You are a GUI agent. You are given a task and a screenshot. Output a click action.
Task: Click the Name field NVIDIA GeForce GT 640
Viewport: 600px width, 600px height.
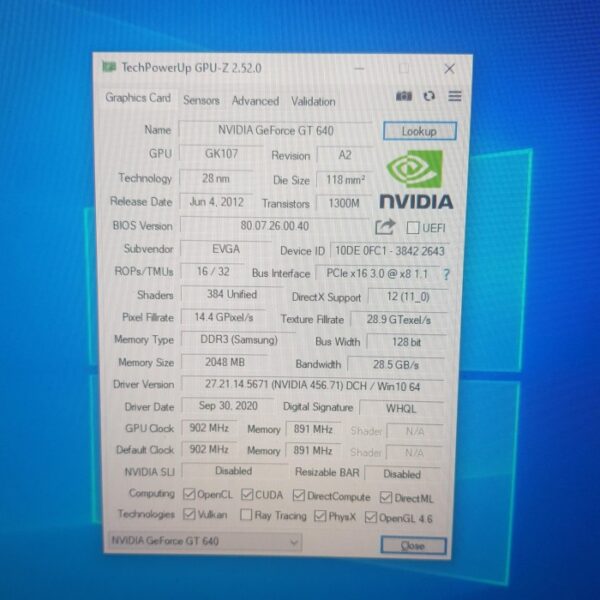(276, 130)
